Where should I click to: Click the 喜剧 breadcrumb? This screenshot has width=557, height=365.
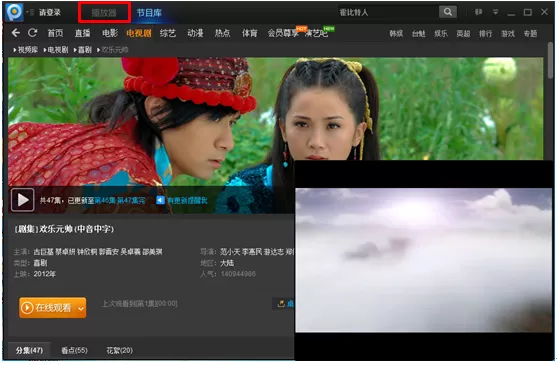pos(85,50)
